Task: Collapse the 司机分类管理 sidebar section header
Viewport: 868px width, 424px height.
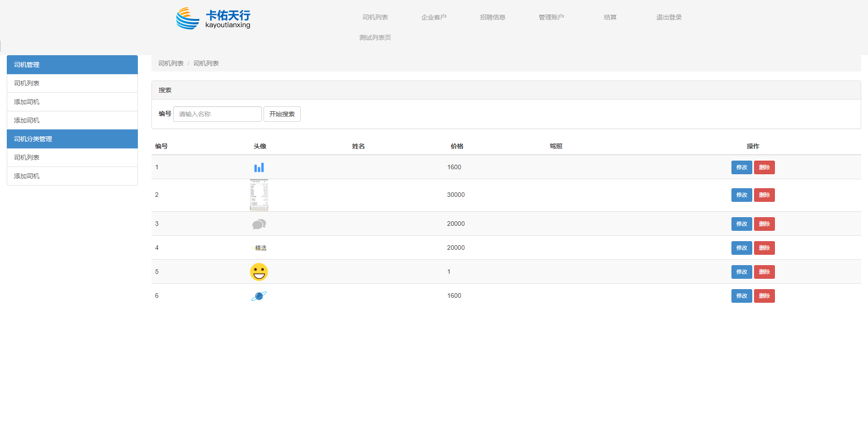Action: tap(72, 139)
